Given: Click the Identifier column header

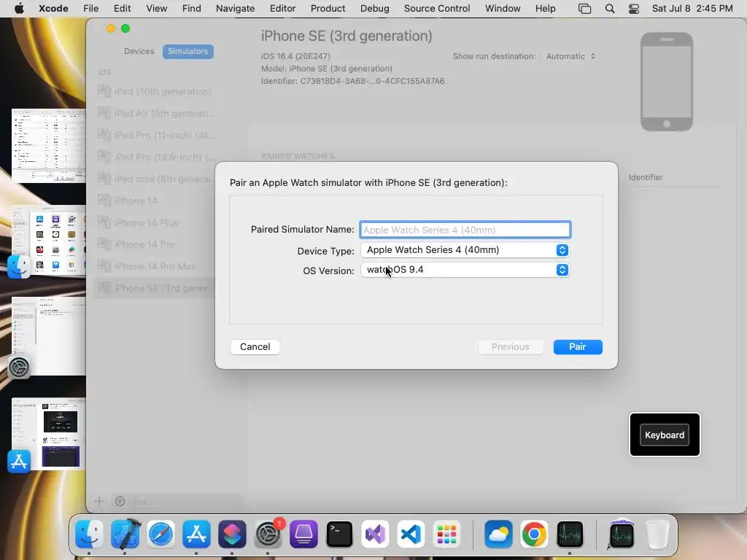Looking at the screenshot, I should click(x=646, y=177).
